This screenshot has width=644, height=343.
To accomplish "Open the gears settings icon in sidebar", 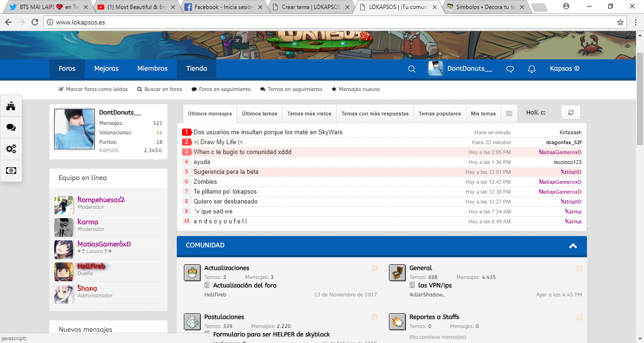I will [11, 149].
